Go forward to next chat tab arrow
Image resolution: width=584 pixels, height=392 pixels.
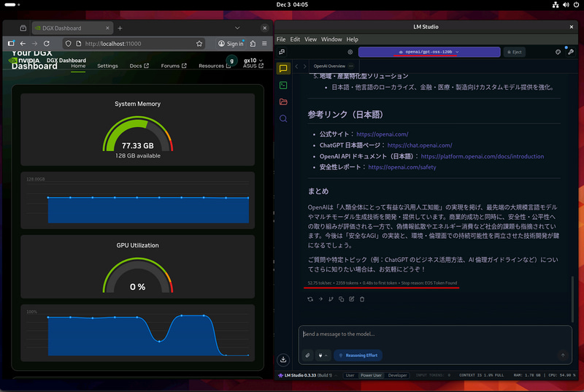coord(304,66)
